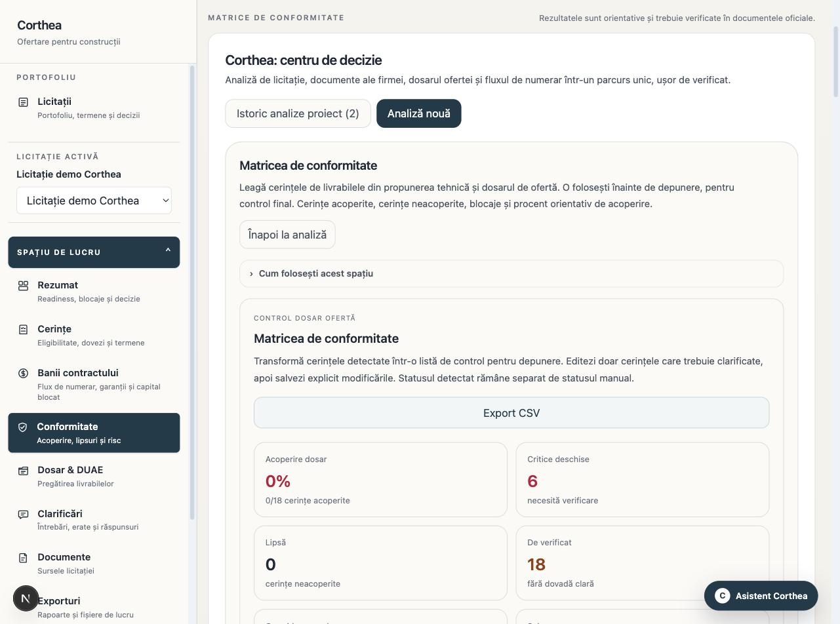Select the Analiză nouă tab
Image resolution: width=840 pixels, height=624 pixels.
(418, 113)
